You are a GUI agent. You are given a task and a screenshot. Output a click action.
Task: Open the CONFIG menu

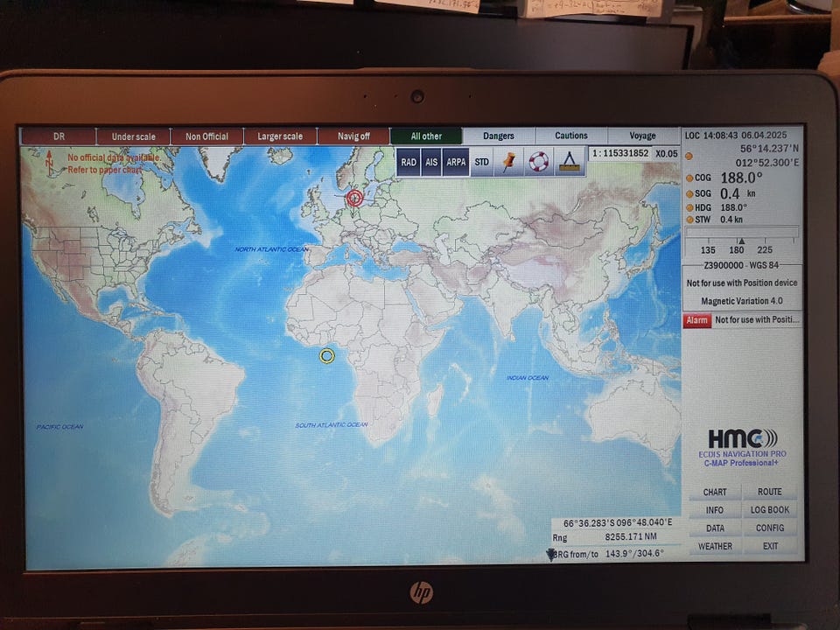770,528
